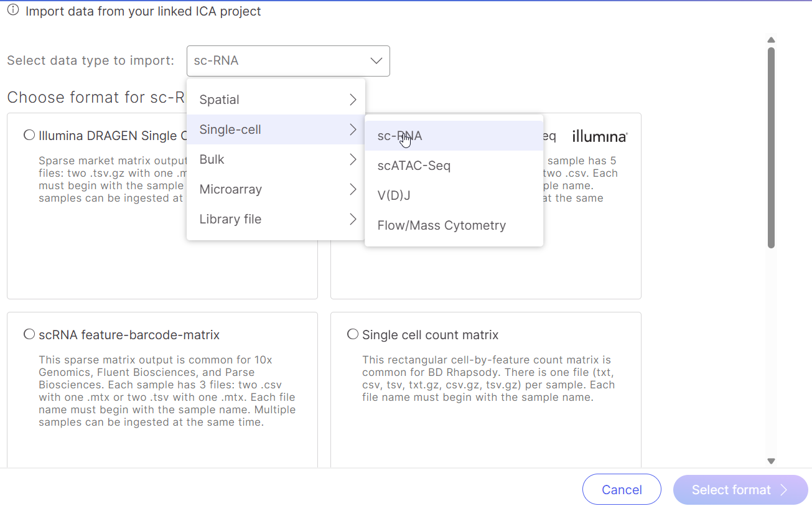Expand the Spatial submenu arrow

click(352, 100)
